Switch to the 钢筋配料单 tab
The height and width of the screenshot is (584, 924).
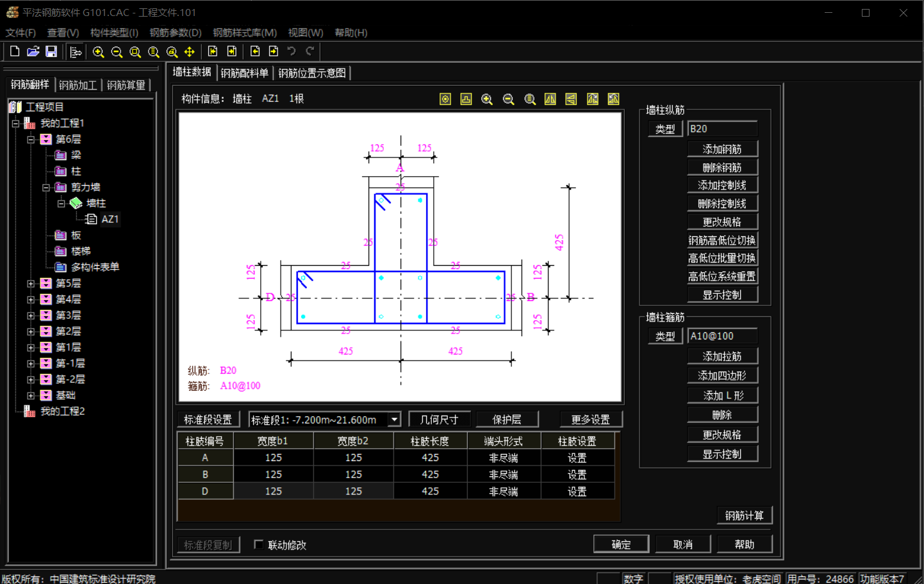[x=244, y=73]
